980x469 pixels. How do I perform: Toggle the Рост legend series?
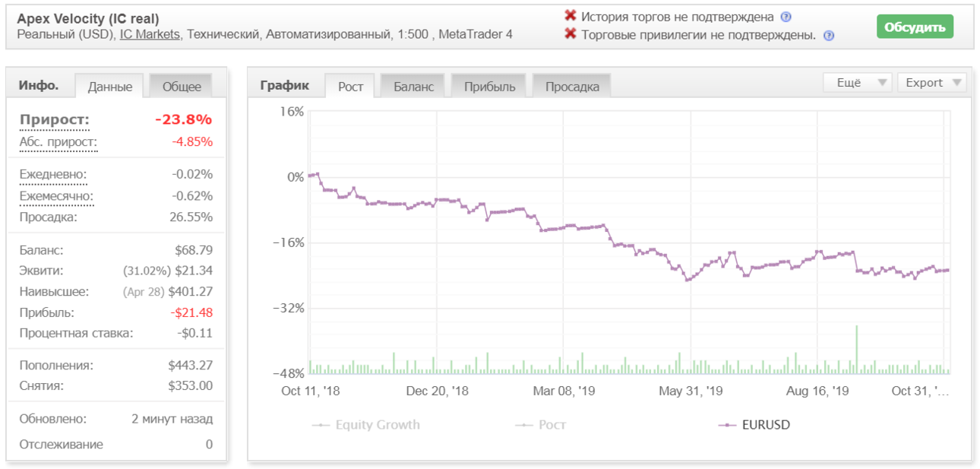(541, 425)
